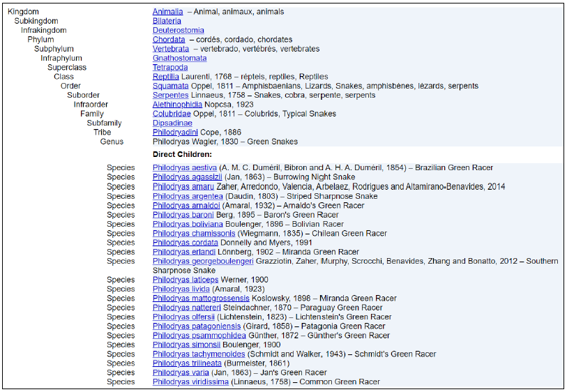Open the Squamata order link

pyautogui.click(x=169, y=86)
